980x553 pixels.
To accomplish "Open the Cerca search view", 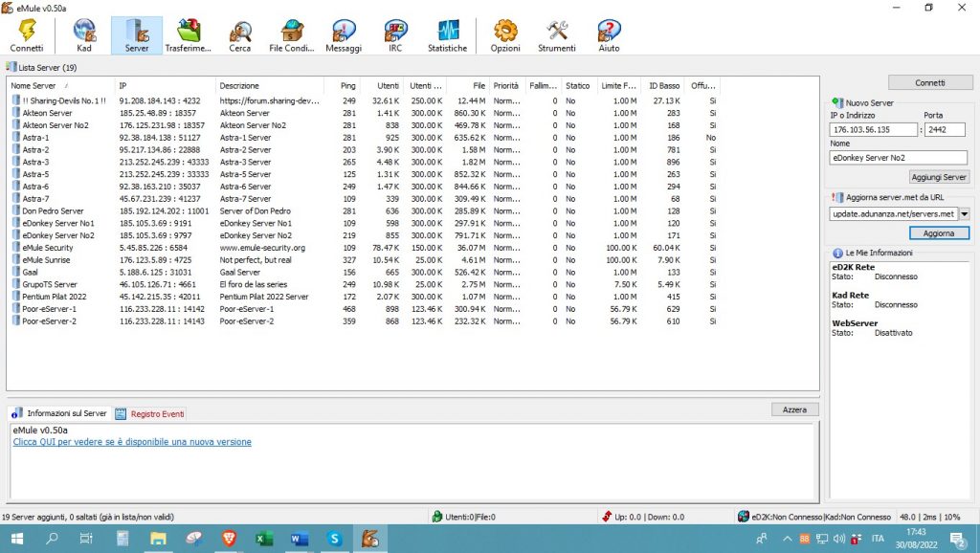I will (239, 31).
